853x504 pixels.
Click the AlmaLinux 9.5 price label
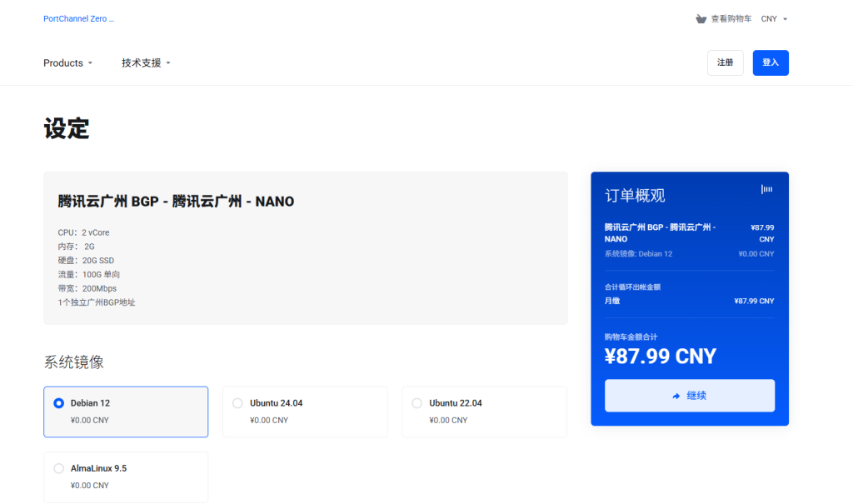[x=90, y=486]
